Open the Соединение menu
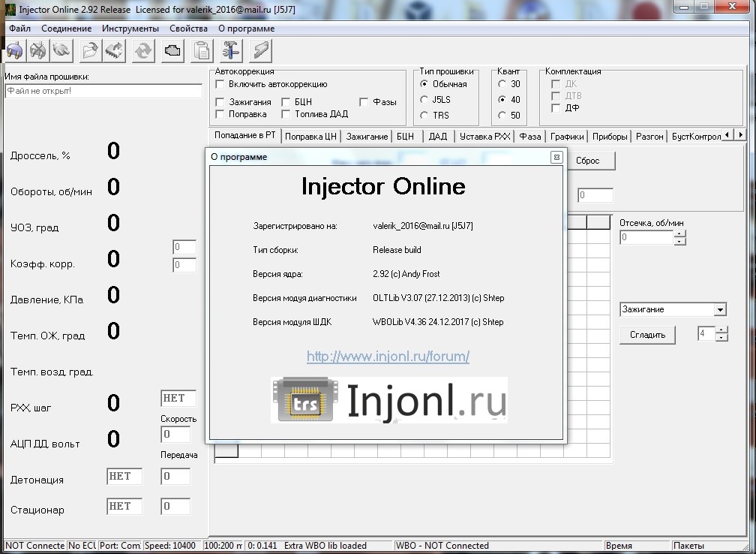 (x=67, y=29)
